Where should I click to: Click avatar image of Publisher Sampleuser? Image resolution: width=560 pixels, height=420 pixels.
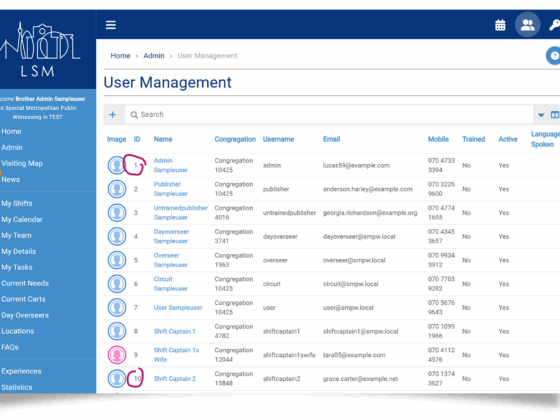[x=117, y=189]
